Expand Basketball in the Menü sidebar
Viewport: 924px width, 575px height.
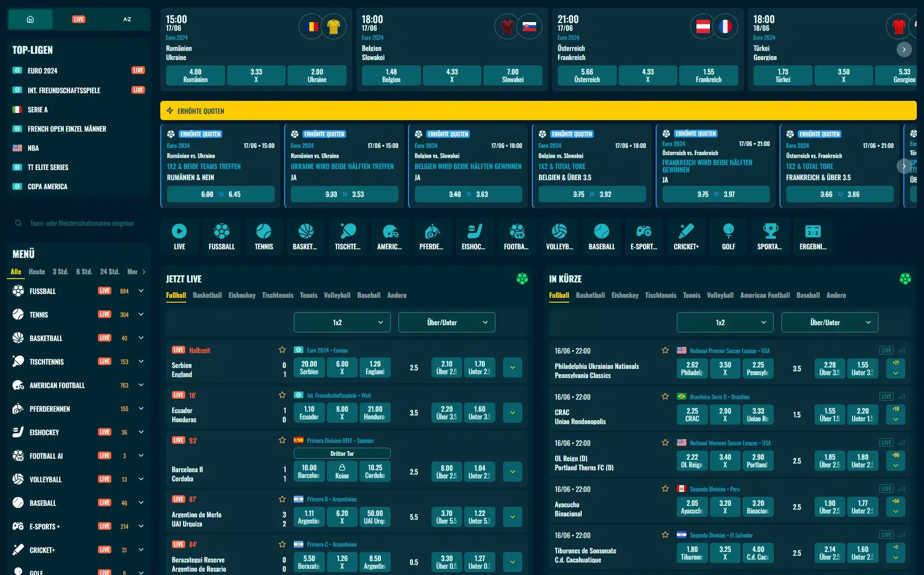[x=141, y=338]
